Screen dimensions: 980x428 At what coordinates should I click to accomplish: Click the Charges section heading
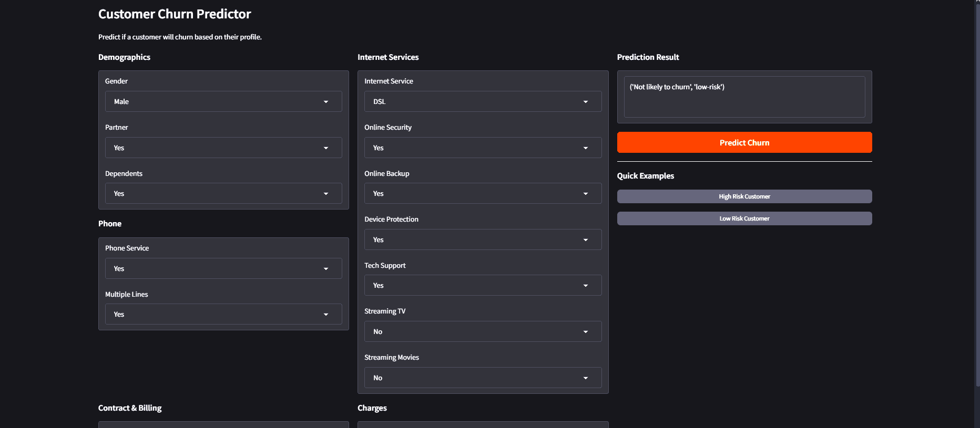point(372,408)
